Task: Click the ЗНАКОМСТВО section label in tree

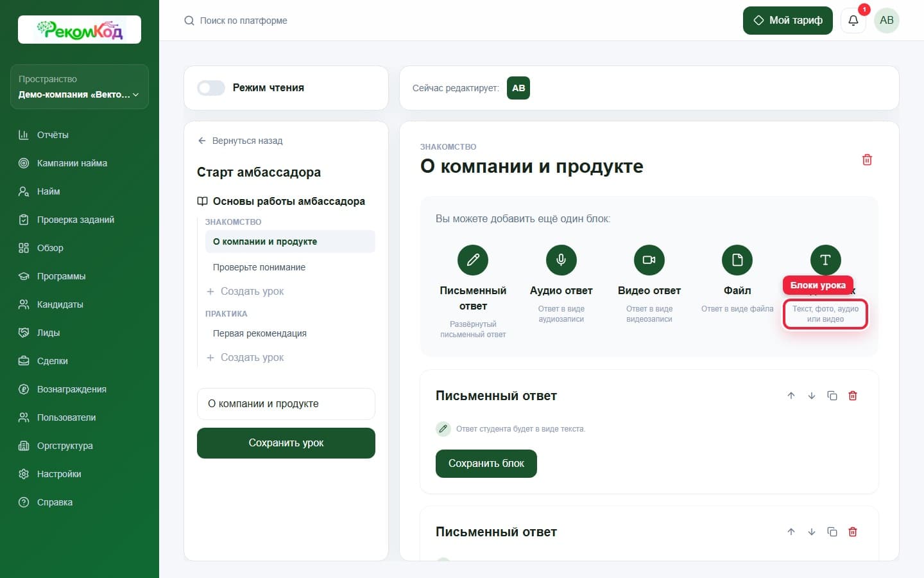Action: 233,222
